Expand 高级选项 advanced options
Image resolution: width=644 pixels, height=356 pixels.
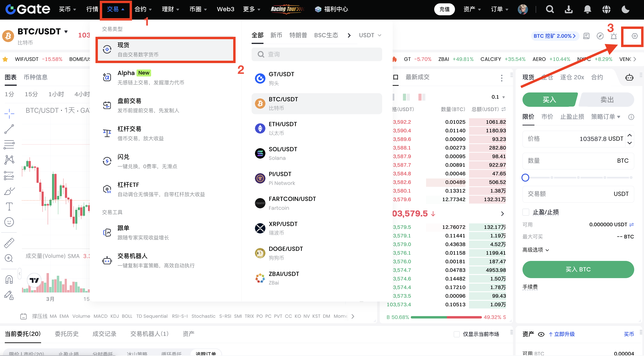click(x=535, y=250)
